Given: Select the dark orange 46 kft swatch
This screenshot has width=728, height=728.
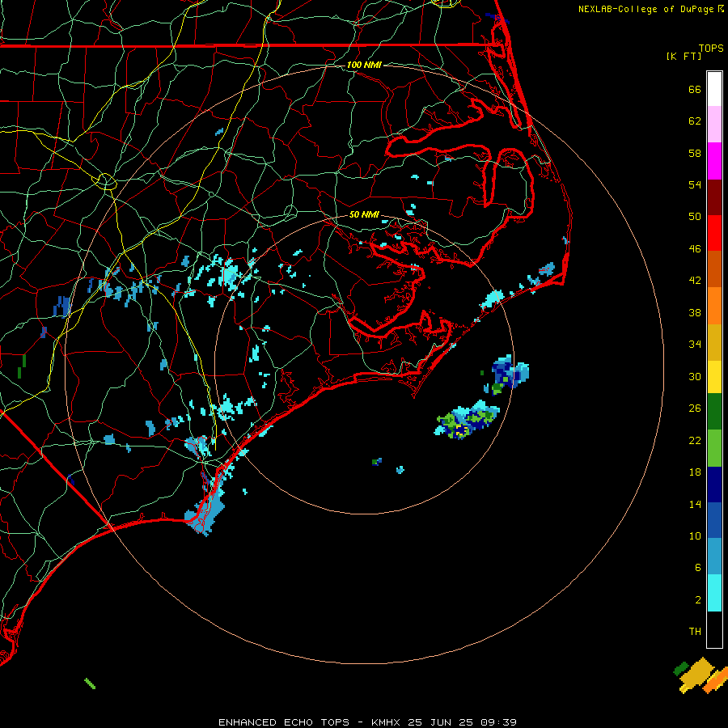Looking at the screenshot, I should click(x=714, y=269).
